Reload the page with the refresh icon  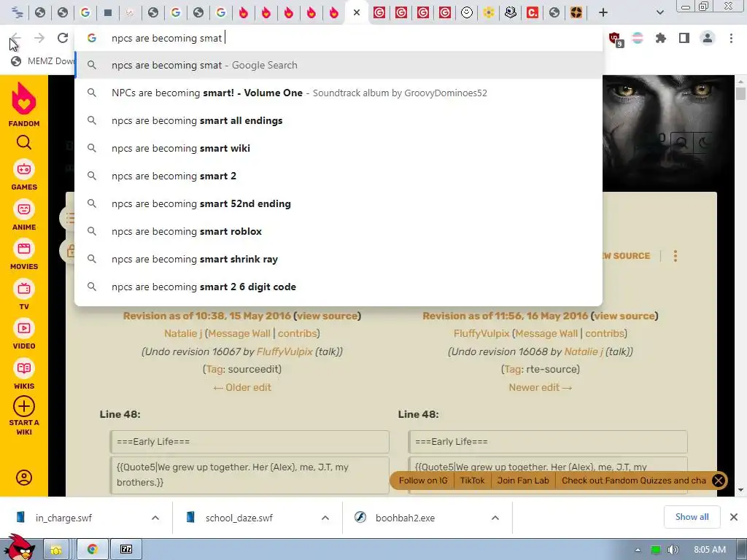click(63, 38)
